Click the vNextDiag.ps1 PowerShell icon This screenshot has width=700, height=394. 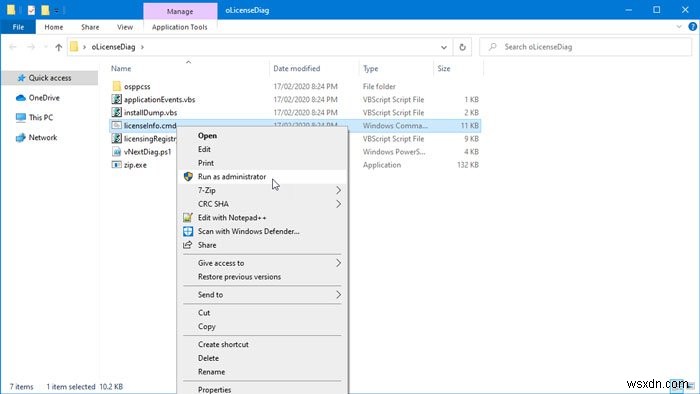pos(117,152)
